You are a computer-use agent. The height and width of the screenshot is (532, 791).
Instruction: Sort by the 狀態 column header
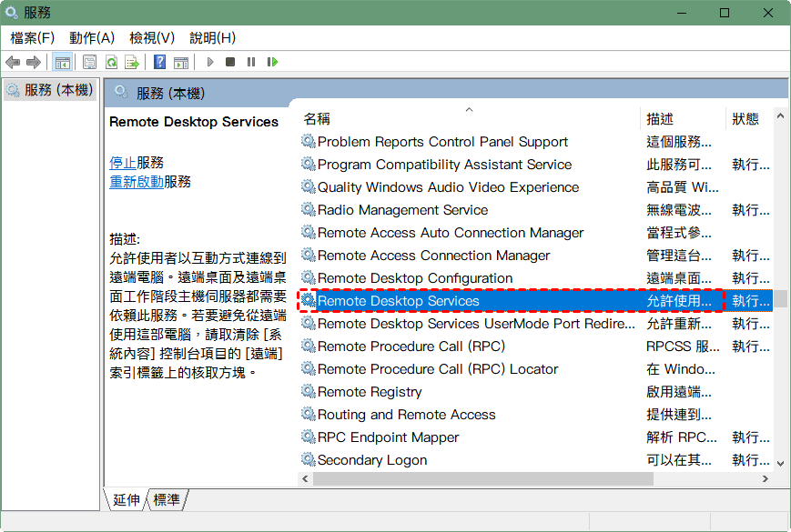pyautogui.click(x=749, y=119)
